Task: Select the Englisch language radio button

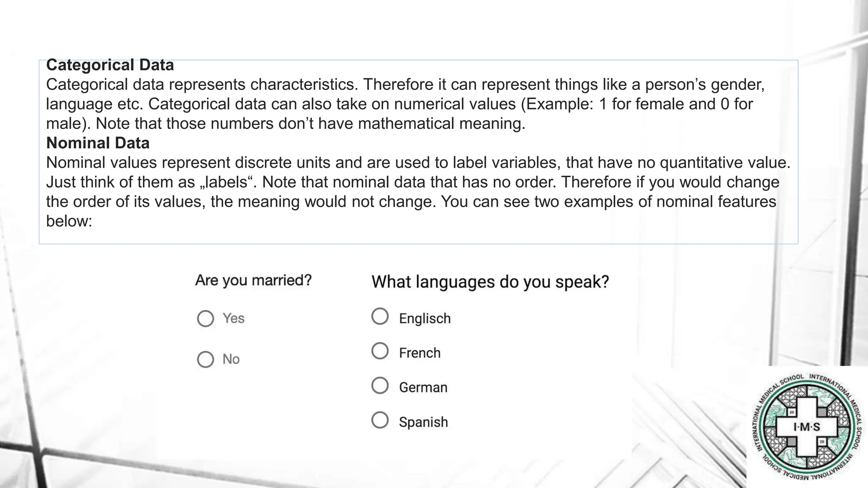Action: tap(380, 316)
